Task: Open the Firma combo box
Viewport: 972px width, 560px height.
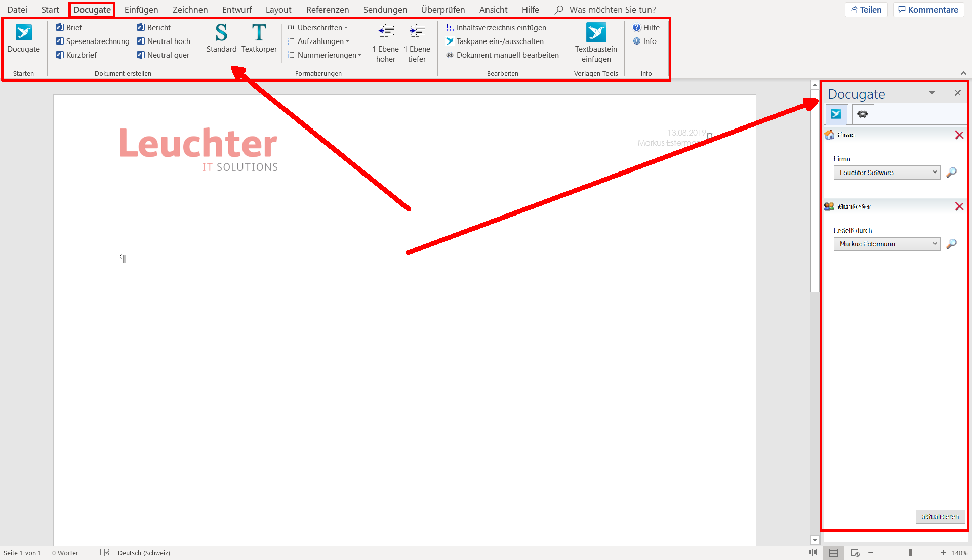Action: (x=886, y=173)
